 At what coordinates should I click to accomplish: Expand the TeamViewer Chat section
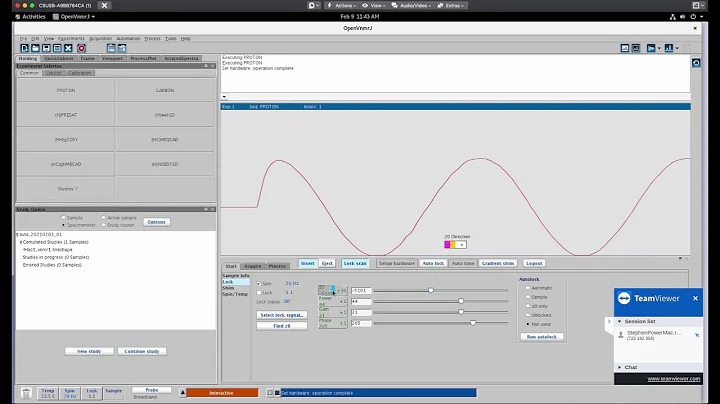pos(619,367)
